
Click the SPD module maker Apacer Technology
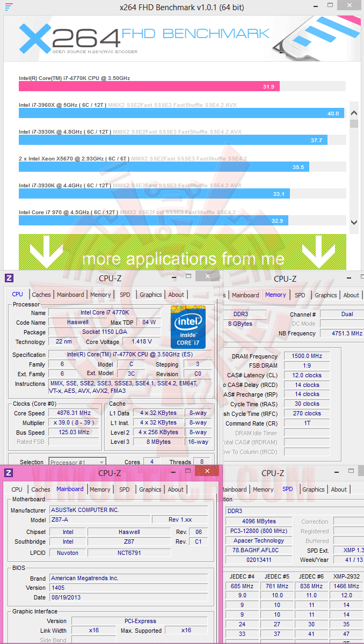tap(259, 540)
